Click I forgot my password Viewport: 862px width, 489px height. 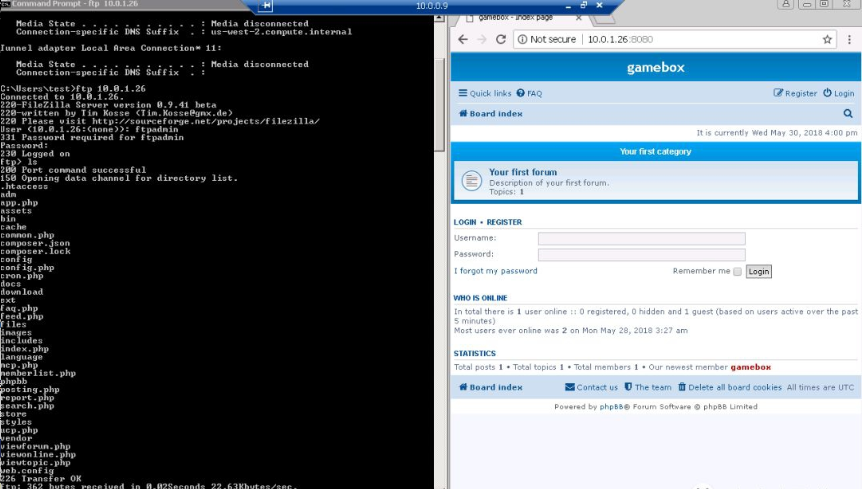pyautogui.click(x=496, y=271)
